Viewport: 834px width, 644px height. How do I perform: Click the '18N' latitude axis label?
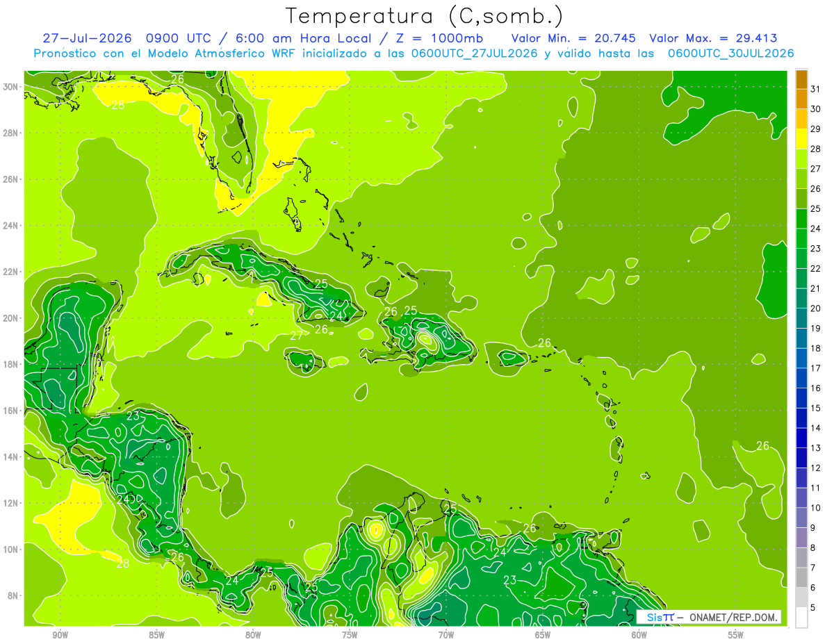pos(10,364)
